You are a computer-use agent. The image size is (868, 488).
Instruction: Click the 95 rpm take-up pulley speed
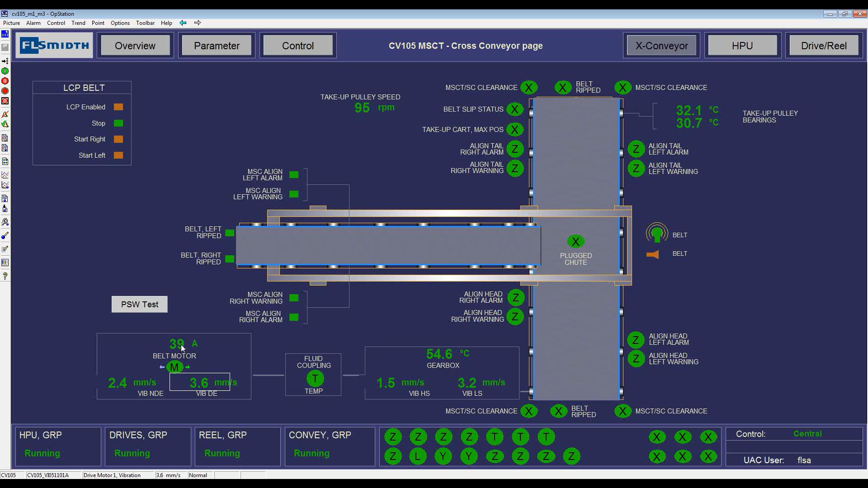click(x=374, y=108)
